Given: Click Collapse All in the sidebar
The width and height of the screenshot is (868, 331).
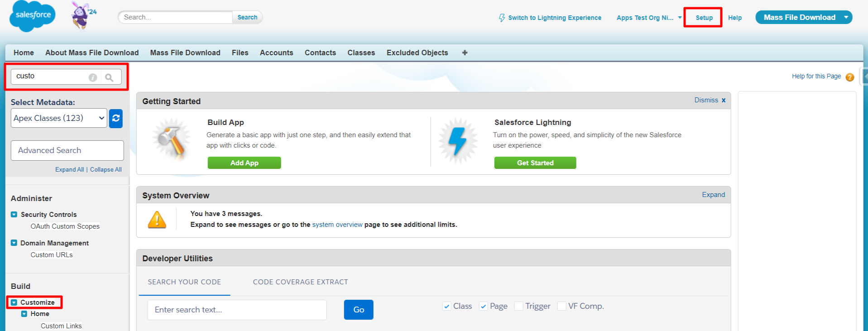Looking at the screenshot, I should pos(106,169).
